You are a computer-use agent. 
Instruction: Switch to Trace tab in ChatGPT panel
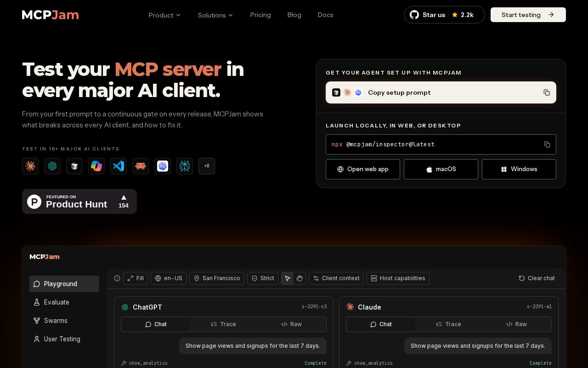coord(224,324)
